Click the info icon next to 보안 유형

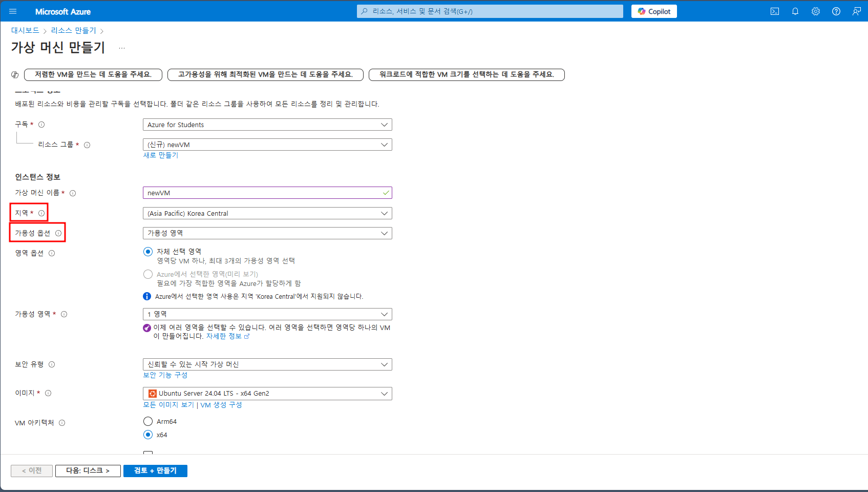pos(52,364)
